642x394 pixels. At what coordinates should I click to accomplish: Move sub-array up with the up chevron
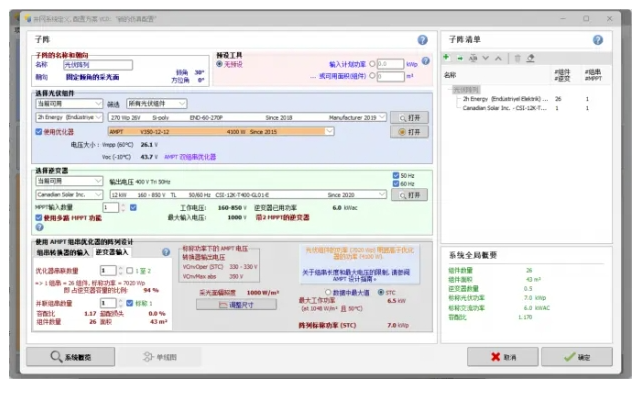[498, 58]
